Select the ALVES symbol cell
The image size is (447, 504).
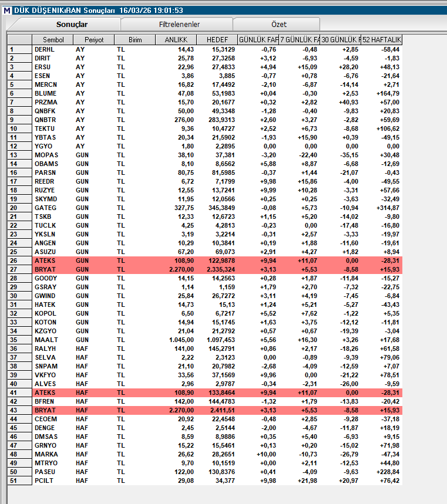click(x=53, y=384)
